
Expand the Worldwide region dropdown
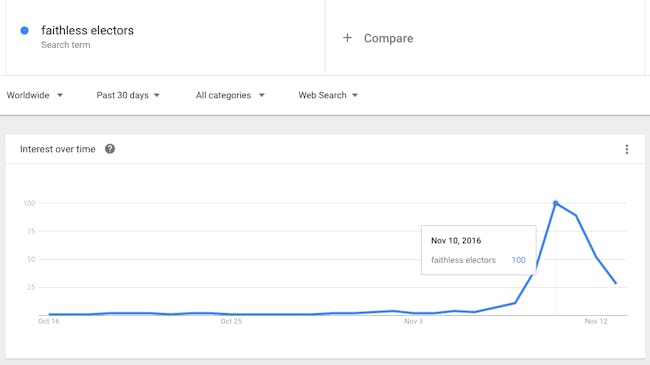tap(35, 95)
